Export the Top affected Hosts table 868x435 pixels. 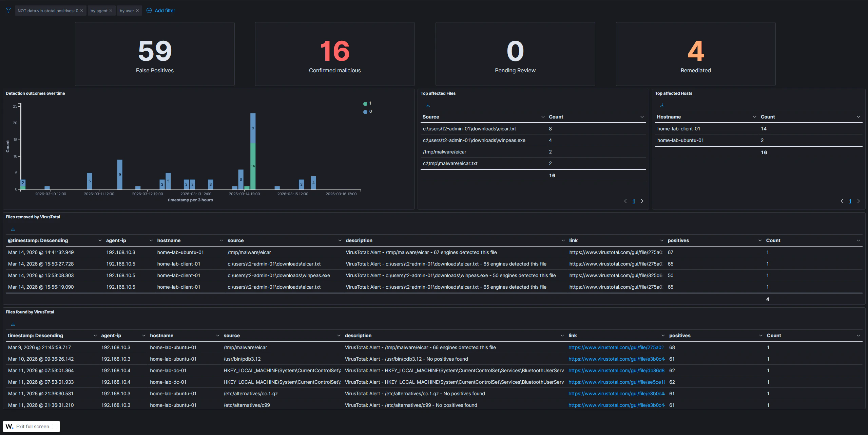pos(661,105)
